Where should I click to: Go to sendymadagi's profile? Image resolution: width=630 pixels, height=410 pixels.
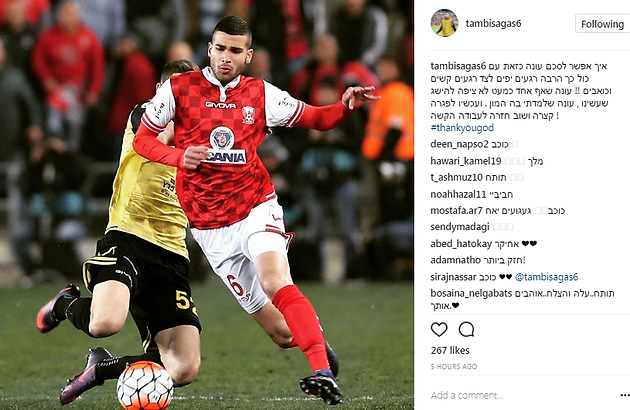click(460, 227)
